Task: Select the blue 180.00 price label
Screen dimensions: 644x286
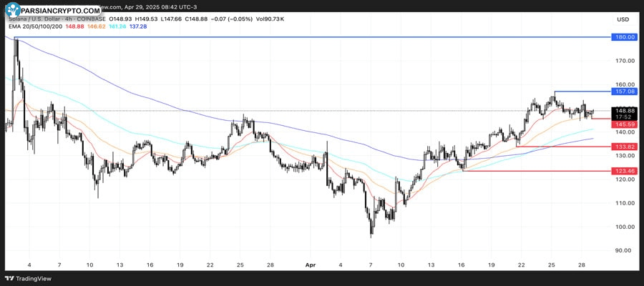Action: (624, 37)
